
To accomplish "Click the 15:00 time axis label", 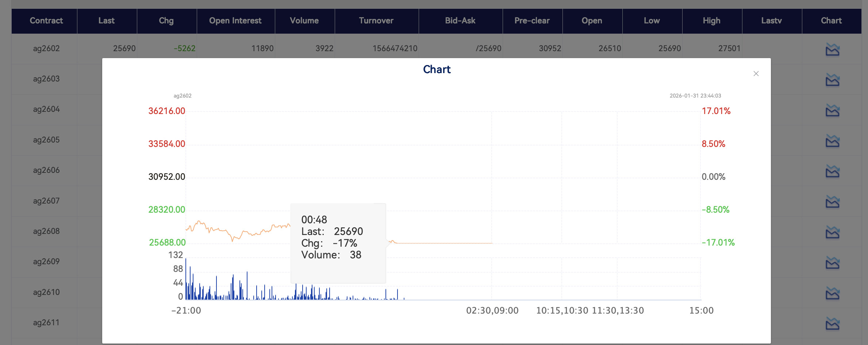I will [x=701, y=311].
